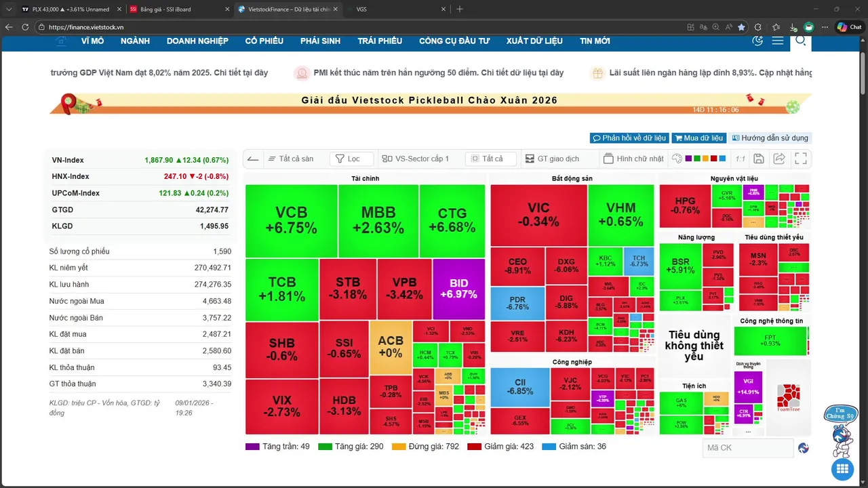This screenshot has width=868, height=488.
Task: Click the heatmap back arrow icon
Action: coord(252,159)
